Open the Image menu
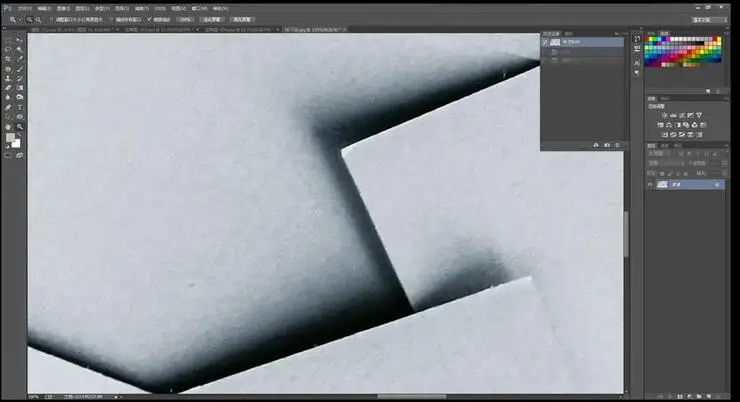 point(63,8)
